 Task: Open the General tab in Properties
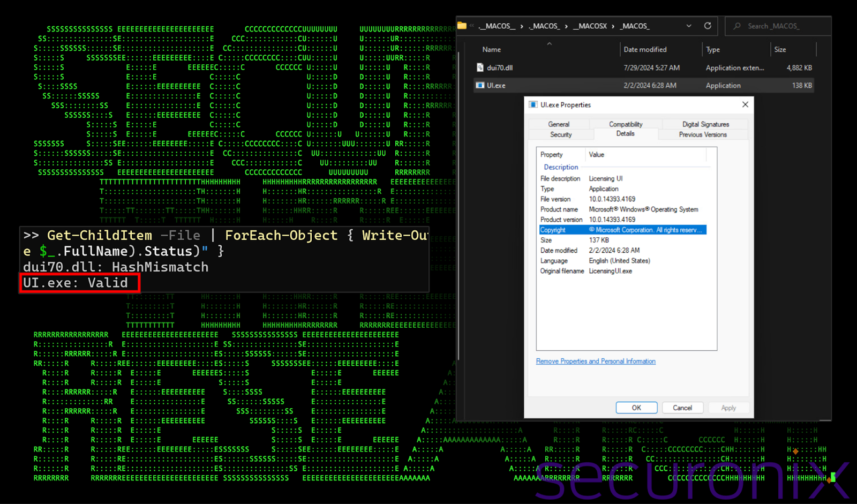(x=559, y=124)
